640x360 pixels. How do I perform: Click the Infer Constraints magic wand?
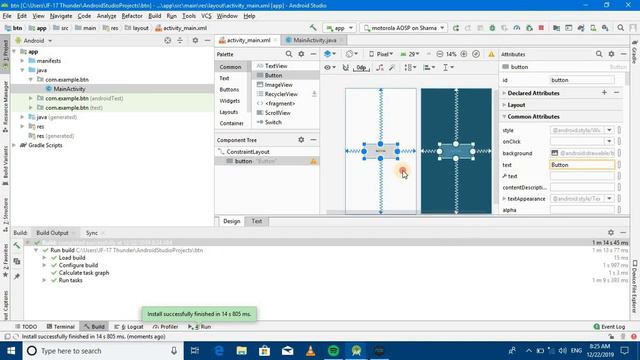tap(392, 67)
